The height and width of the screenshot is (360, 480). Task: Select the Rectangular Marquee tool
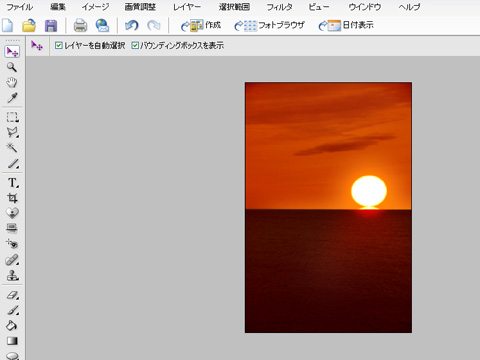(12, 117)
